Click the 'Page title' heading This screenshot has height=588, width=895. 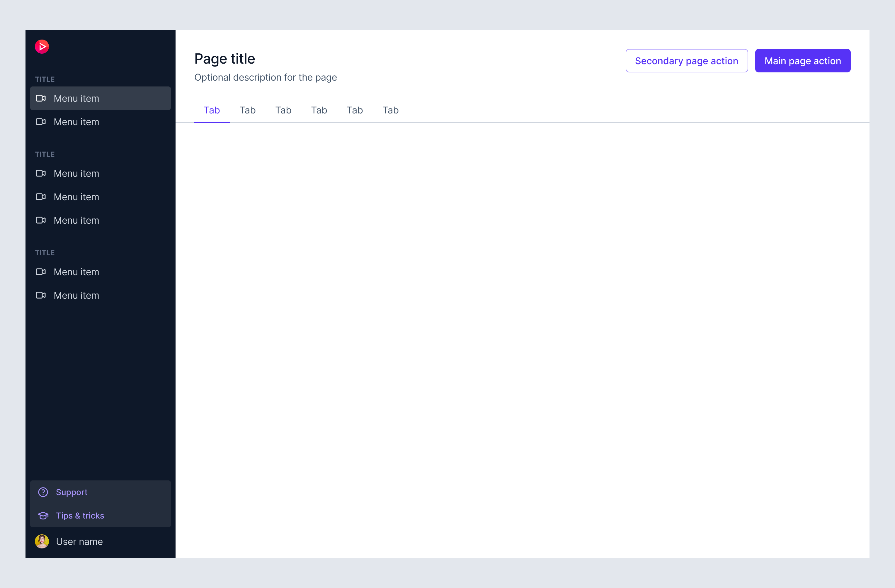pyautogui.click(x=224, y=59)
